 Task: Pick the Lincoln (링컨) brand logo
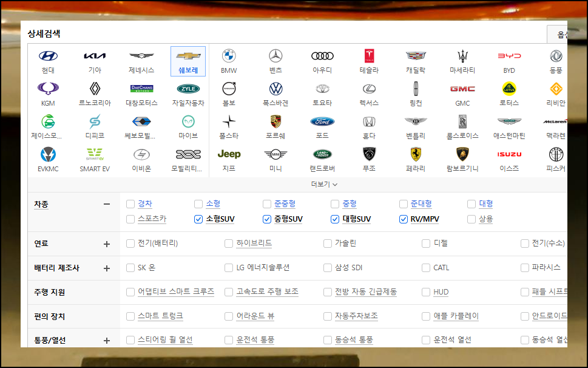(x=416, y=89)
